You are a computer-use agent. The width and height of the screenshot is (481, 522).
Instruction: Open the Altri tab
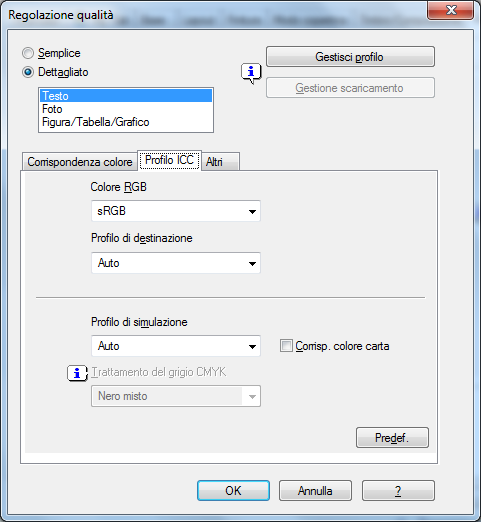[x=220, y=162]
